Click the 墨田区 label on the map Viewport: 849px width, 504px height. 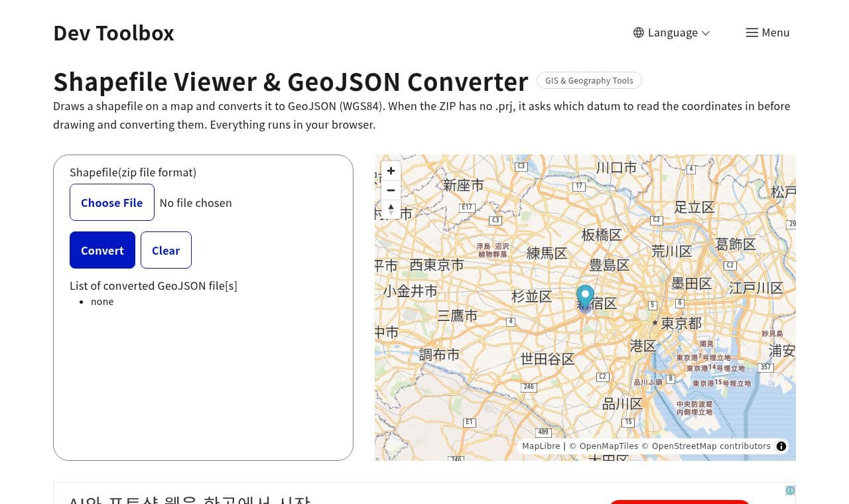[x=691, y=283]
